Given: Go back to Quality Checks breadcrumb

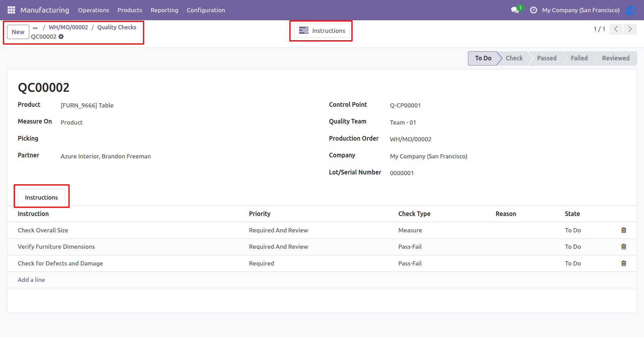Looking at the screenshot, I should tap(117, 27).
